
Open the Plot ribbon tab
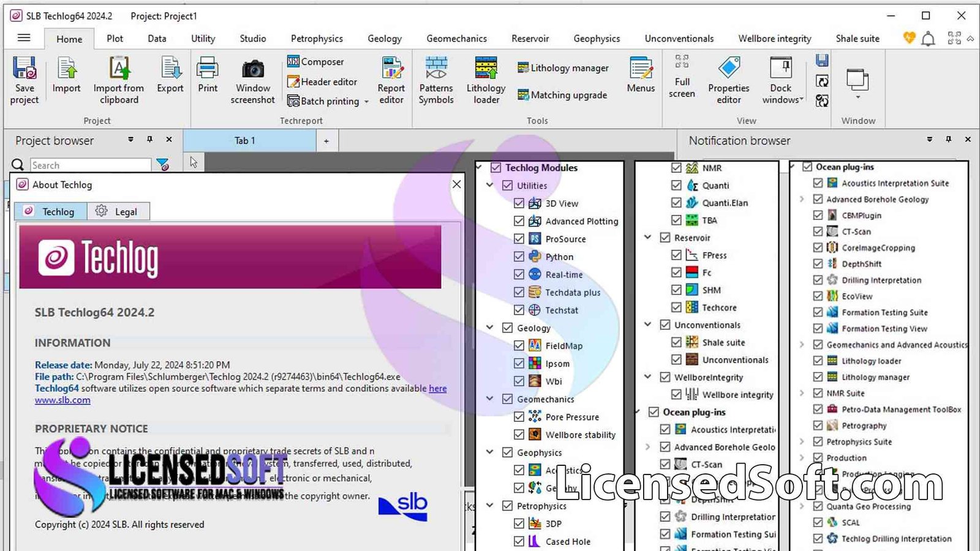pyautogui.click(x=115, y=39)
